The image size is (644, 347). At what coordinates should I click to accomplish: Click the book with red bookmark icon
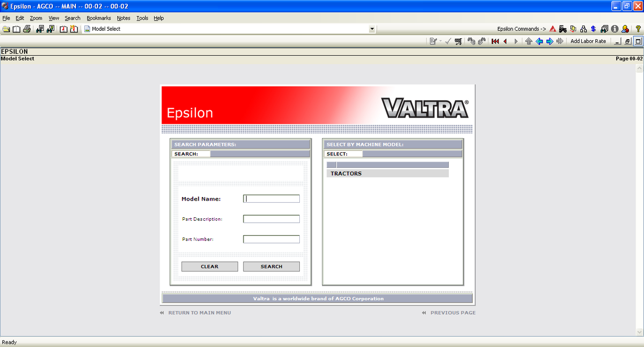tap(64, 29)
